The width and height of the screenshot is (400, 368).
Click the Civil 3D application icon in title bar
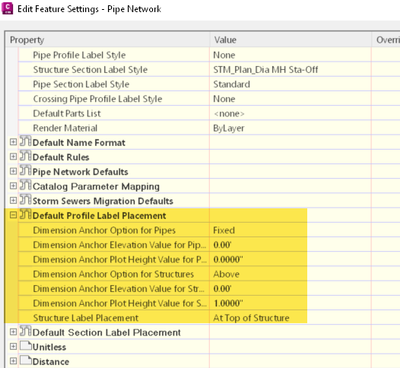[x=7, y=8]
